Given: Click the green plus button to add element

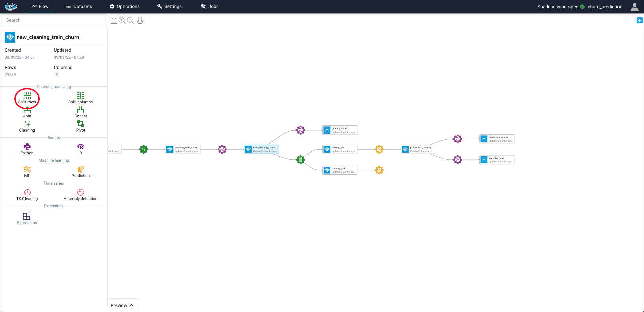Looking at the screenshot, I should [639, 20].
